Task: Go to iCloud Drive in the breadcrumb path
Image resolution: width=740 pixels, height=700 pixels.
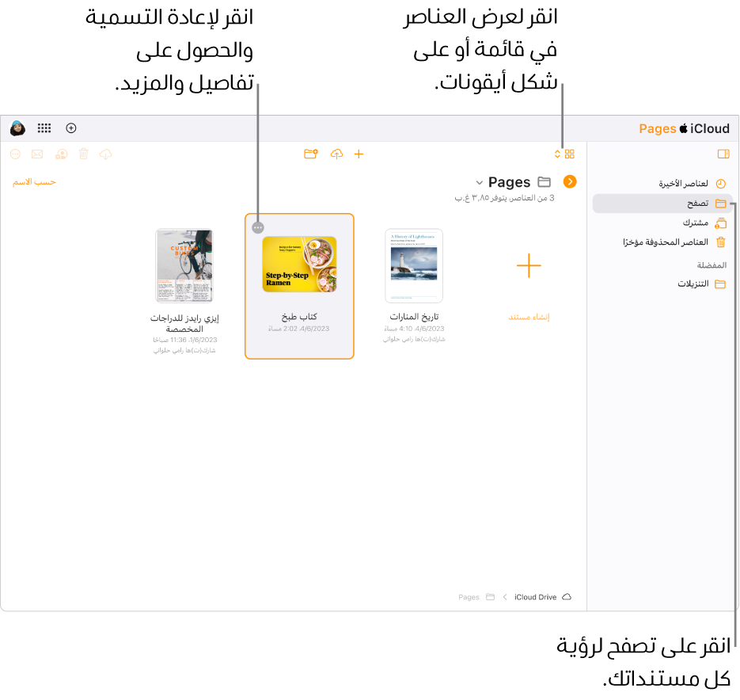Action: [x=536, y=597]
